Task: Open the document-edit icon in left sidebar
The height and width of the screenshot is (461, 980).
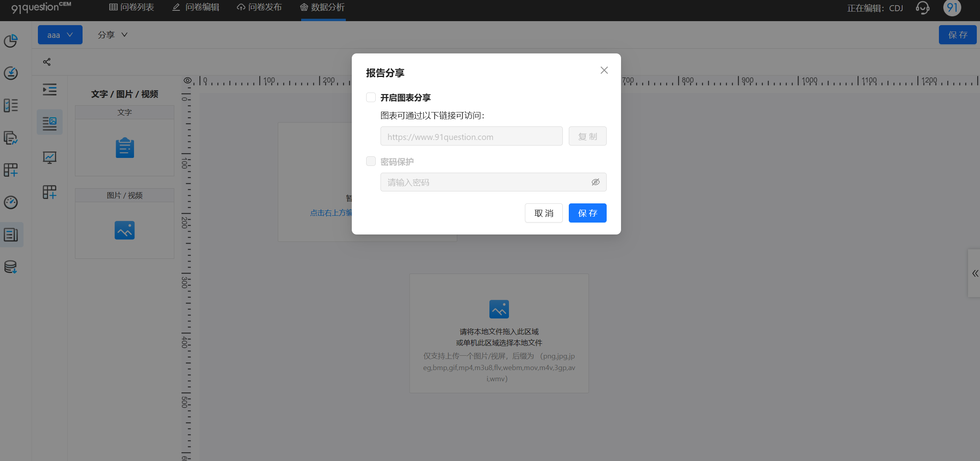Action: point(11,138)
